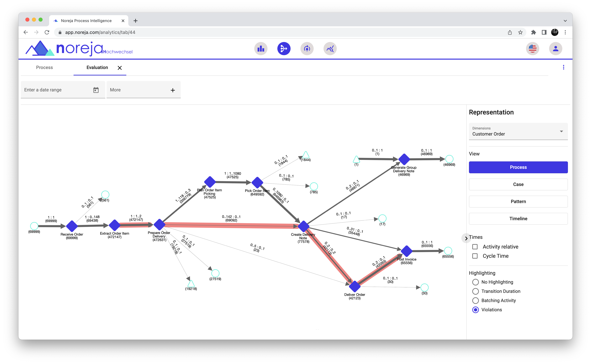Select the Timeline view button

click(518, 219)
